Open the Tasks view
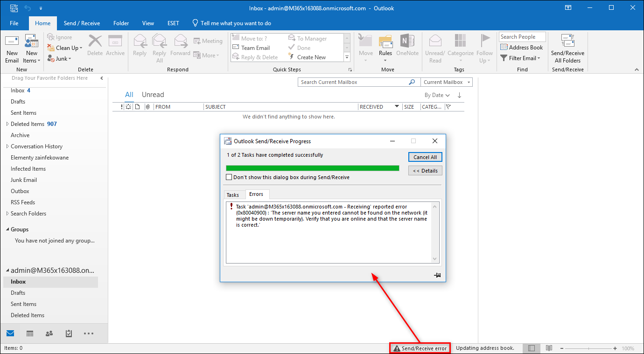This screenshot has height=354, width=644. click(69, 333)
